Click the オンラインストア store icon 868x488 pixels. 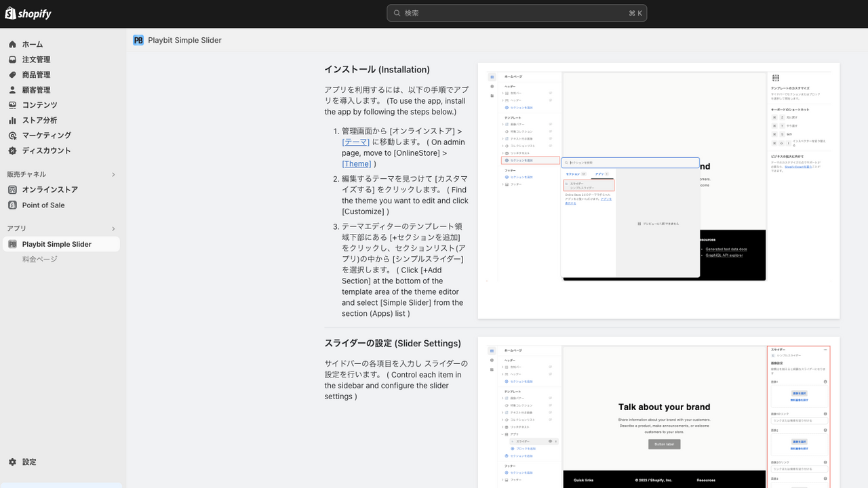click(12, 190)
